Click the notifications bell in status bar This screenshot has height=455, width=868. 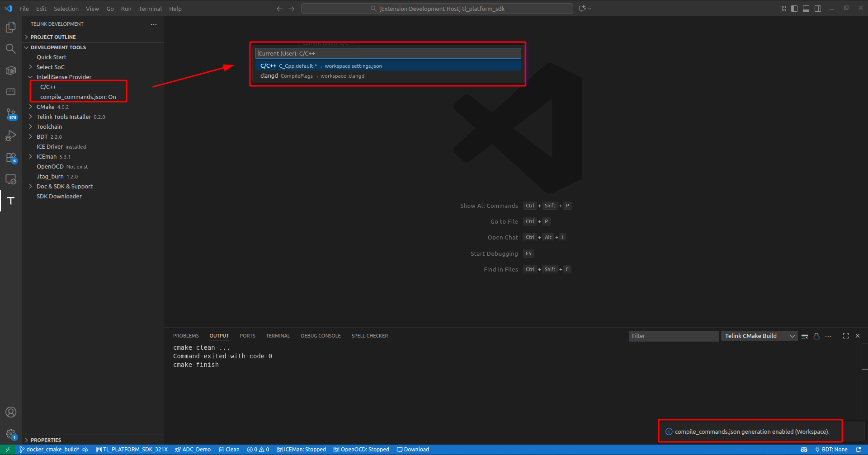859,450
